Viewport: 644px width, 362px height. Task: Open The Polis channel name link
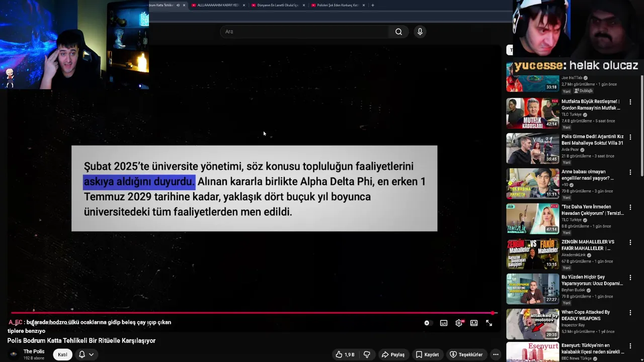pyautogui.click(x=34, y=351)
